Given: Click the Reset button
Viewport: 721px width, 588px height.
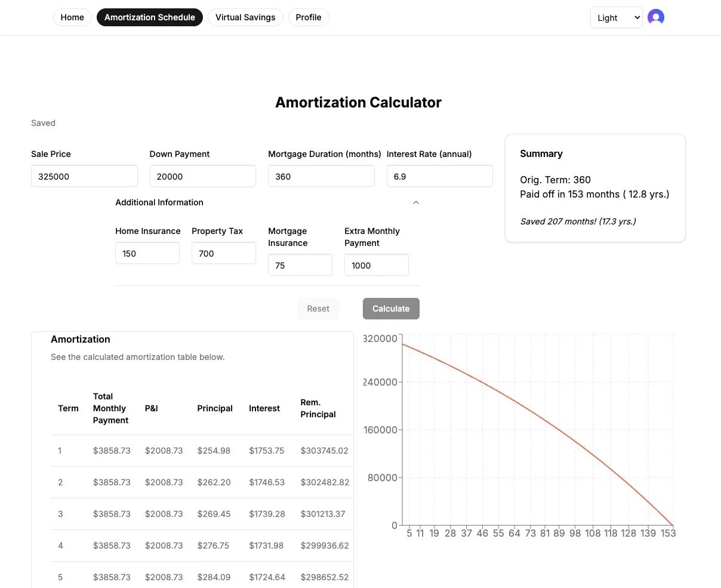Looking at the screenshot, I should pos(318,309).
